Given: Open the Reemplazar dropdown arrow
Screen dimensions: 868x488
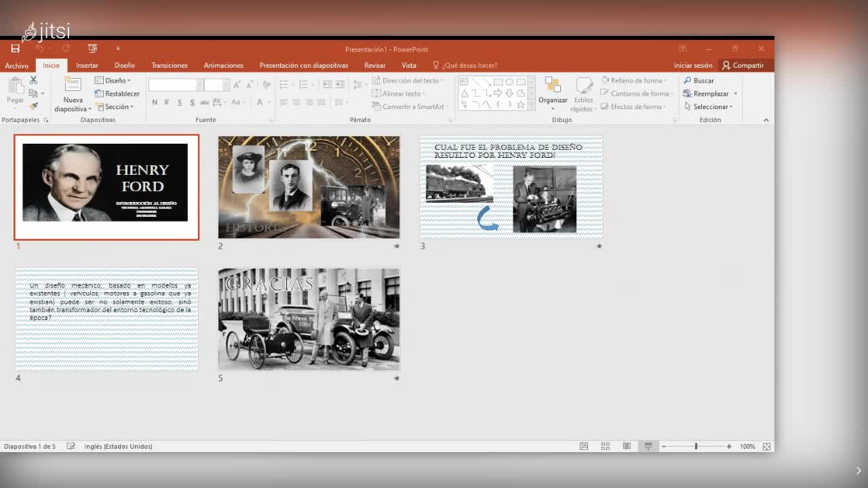Looking at the screenshot, I should pos(735,94).
